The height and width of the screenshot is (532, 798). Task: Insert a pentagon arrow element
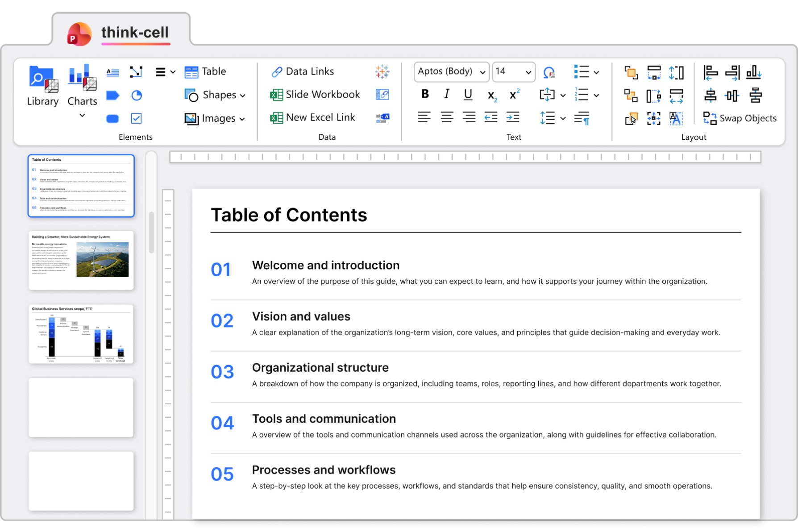pos(112,95)
